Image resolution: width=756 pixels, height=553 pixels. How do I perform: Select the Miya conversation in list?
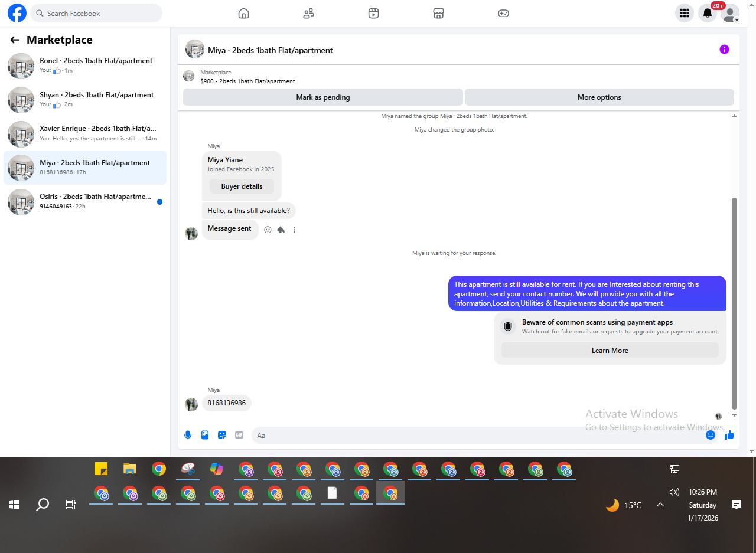85,168
